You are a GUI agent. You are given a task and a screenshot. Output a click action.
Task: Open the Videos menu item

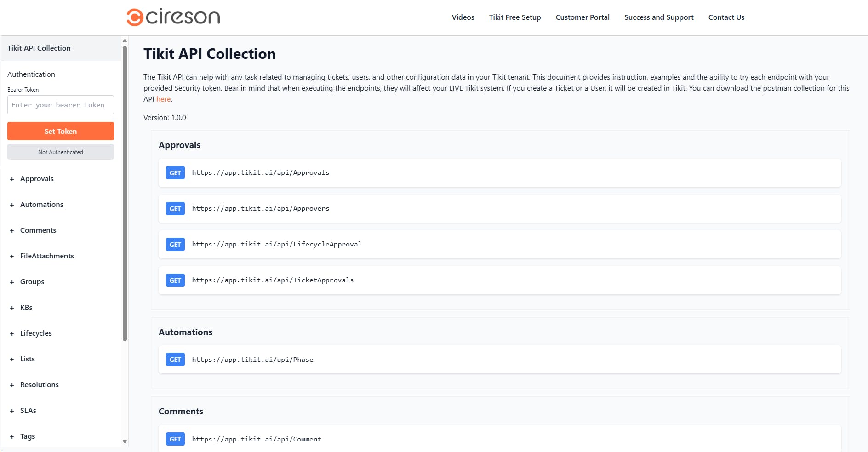pyautogui.click(x=463, y=17)
